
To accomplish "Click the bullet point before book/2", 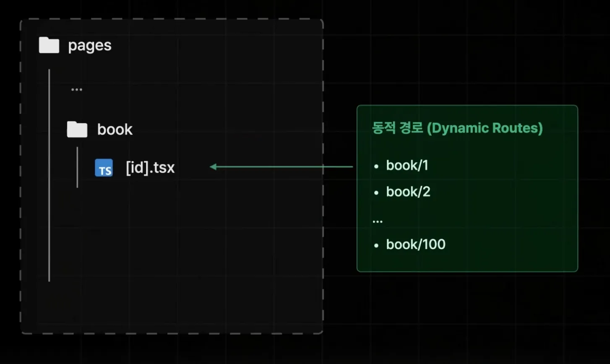I will point(376,193).
